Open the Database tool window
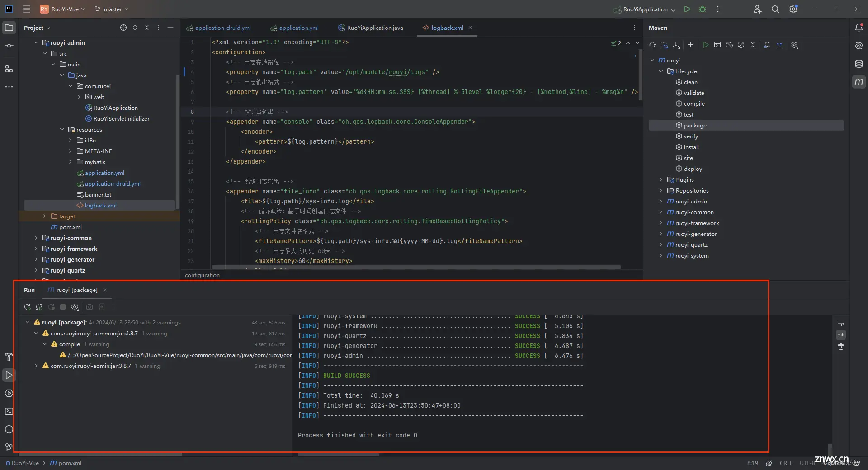The width and height of the screenshot is (868, 470). point(859,64)
